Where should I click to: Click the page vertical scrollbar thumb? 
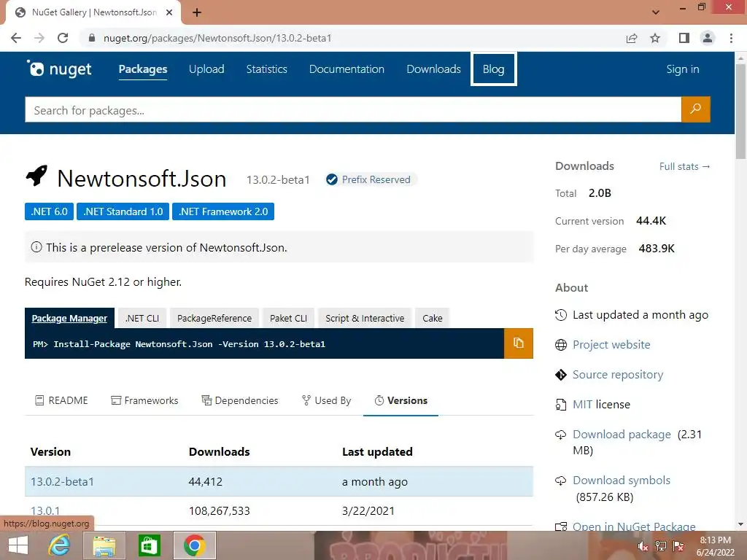point(740,112)
